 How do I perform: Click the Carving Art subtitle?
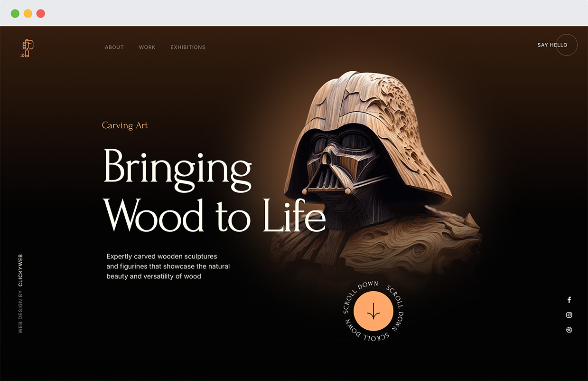coord(125,125)
